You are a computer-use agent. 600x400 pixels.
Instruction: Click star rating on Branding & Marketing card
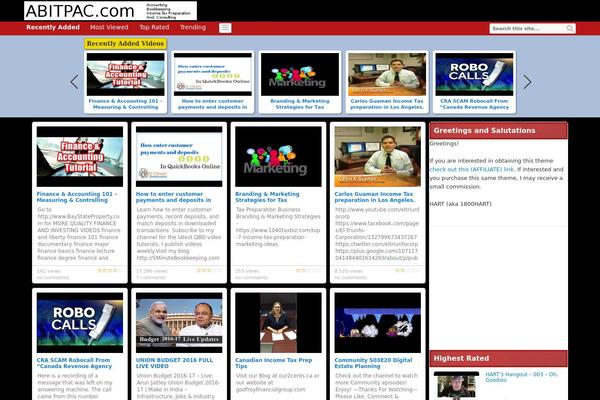(308, 270)
